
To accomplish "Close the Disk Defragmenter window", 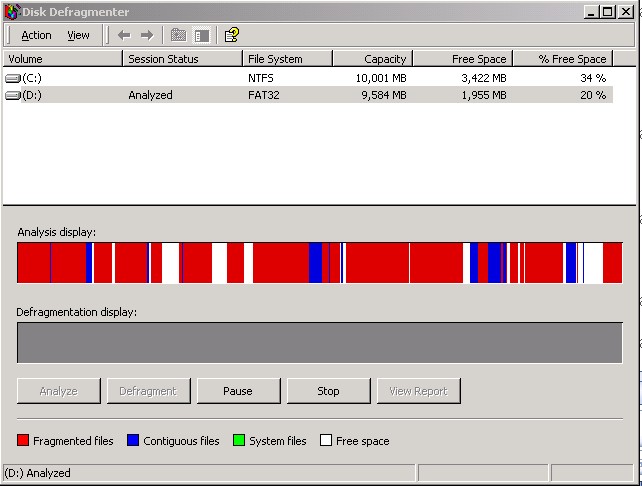I will pos(626,12).
